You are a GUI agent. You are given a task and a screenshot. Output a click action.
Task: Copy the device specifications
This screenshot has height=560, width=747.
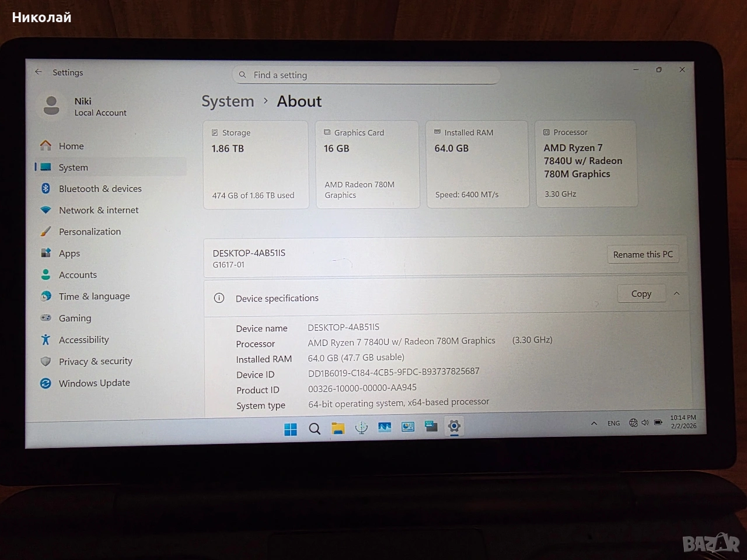641,294
